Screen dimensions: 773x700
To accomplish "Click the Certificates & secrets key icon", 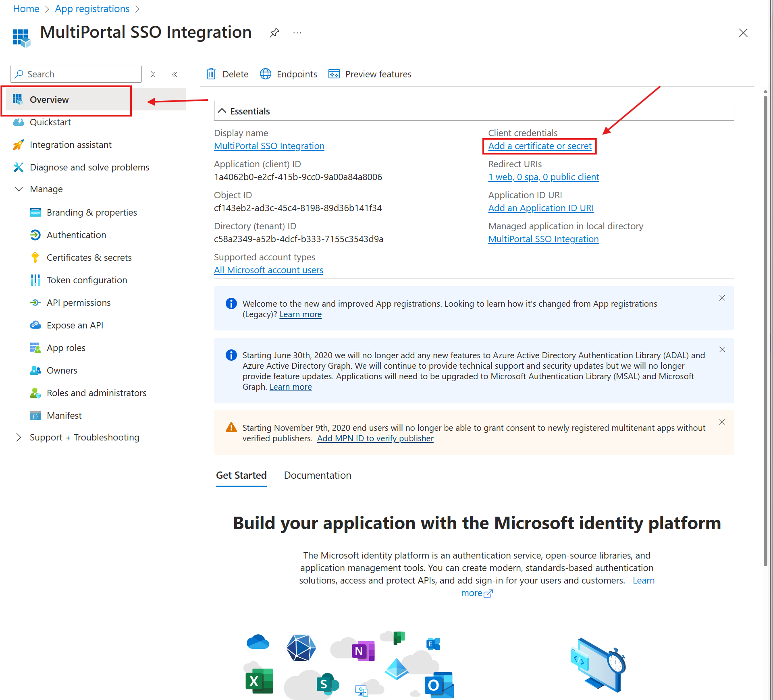I will tap(35, 258).
